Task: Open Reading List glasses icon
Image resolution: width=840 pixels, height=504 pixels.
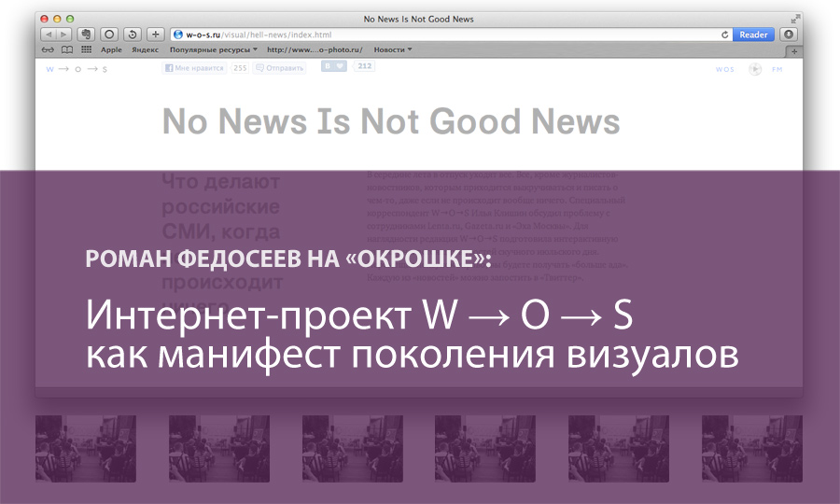Action: coord(48,49)
